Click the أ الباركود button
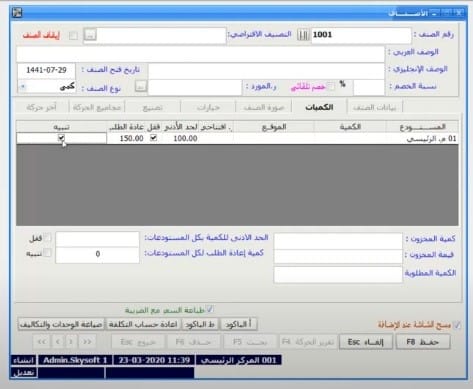Screen dimensions: 473x389 pos(239,324)
